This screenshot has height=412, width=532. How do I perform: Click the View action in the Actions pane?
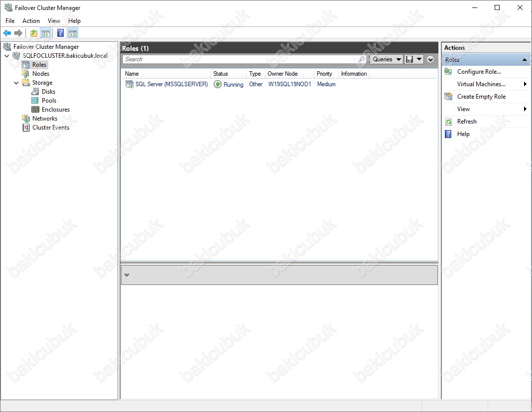(463, 109)
